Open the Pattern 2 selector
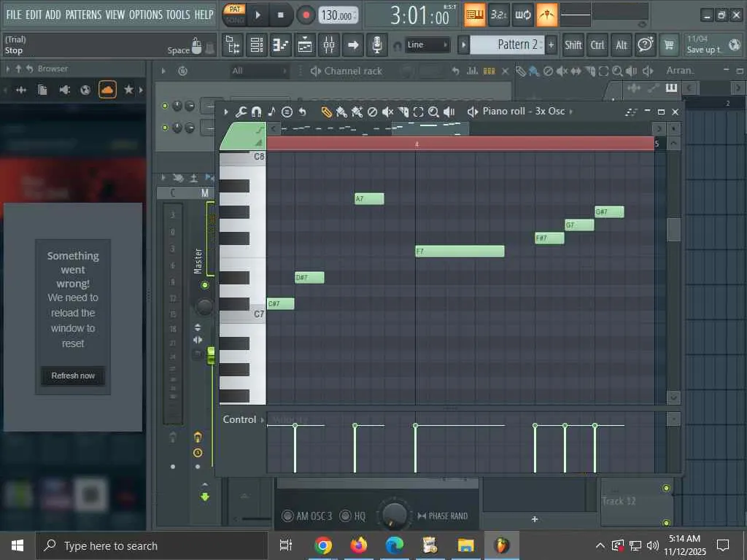The width and height of the screenshot is (747, 560). pos(506,44)
